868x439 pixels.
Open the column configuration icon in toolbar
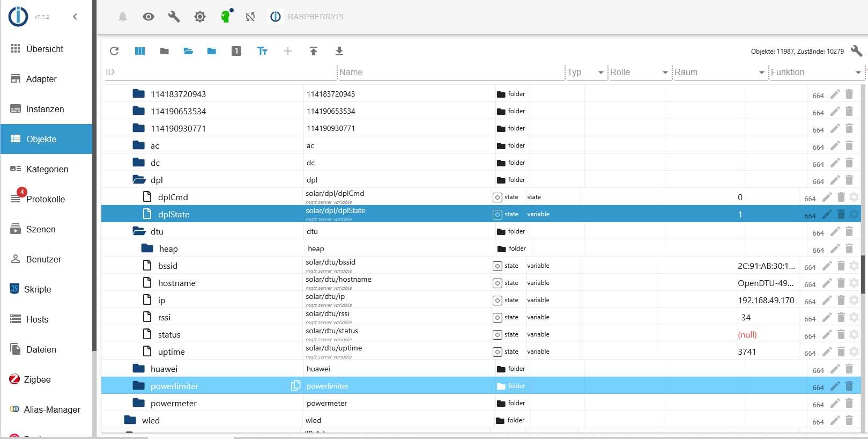[140, 51]
